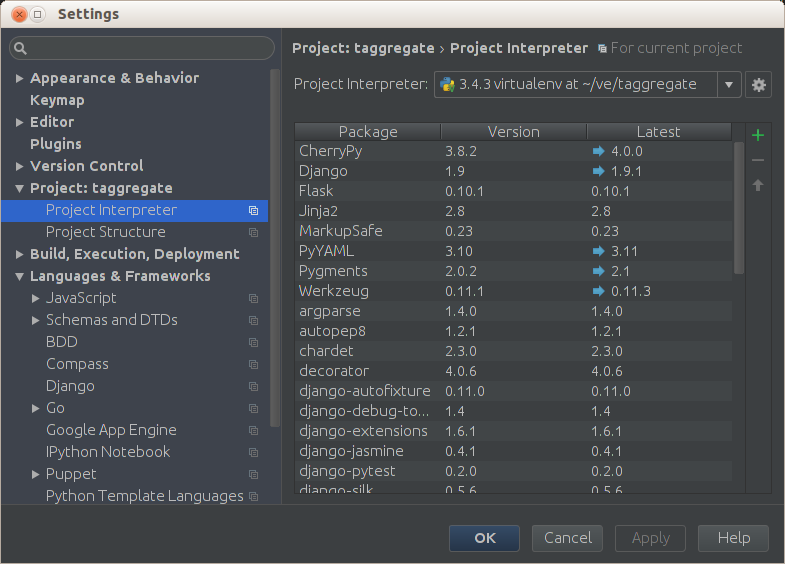Click the upgrade package arrow icon
This screenshot has height=564, width=785.
tap(758, 185)
